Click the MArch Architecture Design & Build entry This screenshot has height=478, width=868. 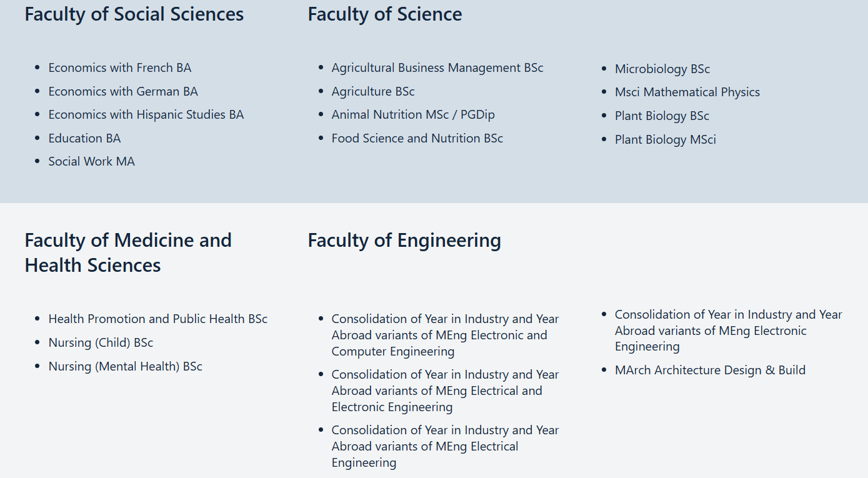click(710, 370)
